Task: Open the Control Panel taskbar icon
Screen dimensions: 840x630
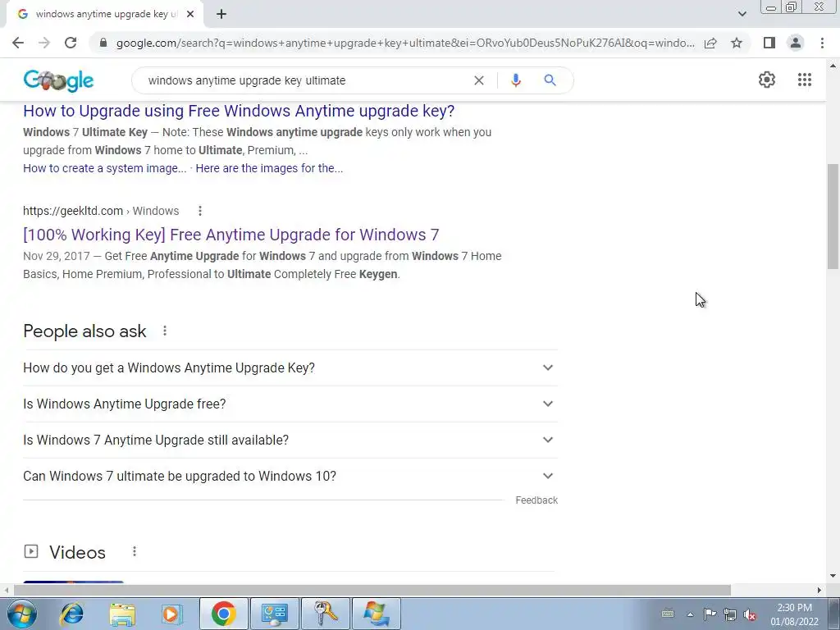Action: click(x=274, y=614)
